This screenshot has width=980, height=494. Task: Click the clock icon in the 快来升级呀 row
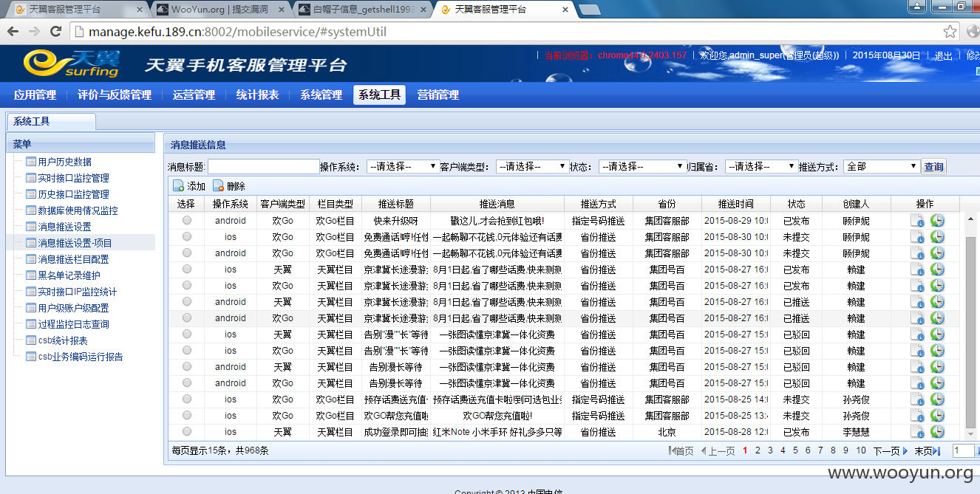point(937,220)
